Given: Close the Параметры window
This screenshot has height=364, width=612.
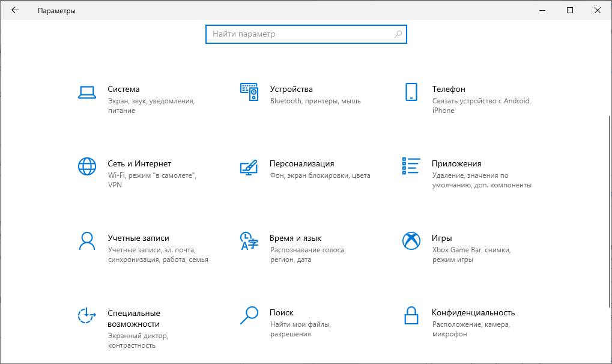Looking at the screenshot, I should click(x=598, y=10).
